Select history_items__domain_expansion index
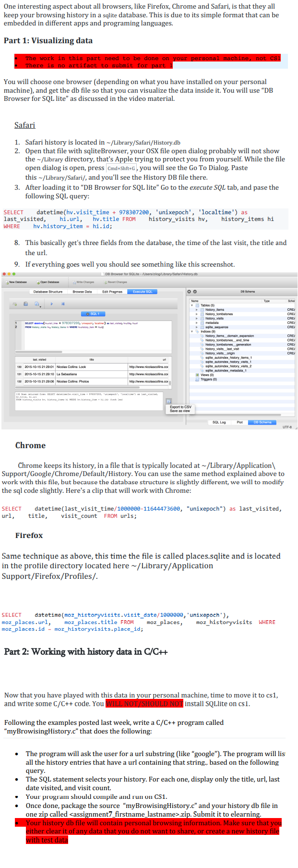The image size is (298, 868). point(229,336)
